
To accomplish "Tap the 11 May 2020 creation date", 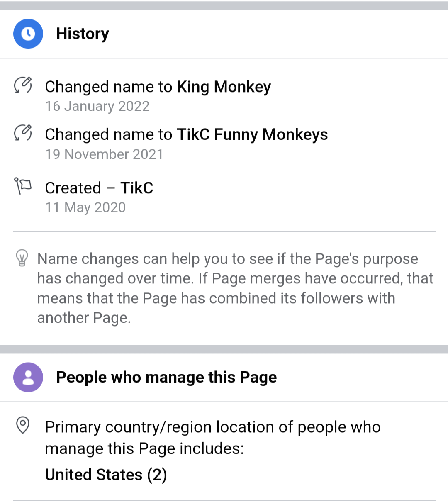I will click(85, 207).
